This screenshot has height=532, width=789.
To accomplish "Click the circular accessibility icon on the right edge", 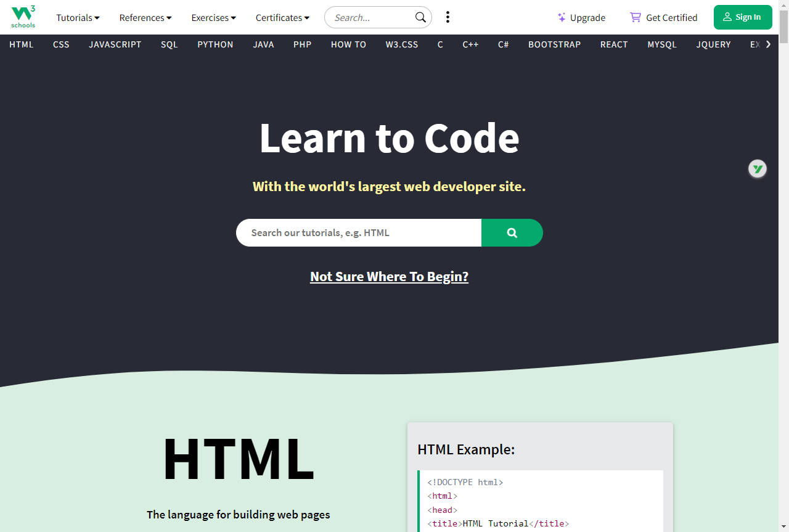I will (x=757, y=168).
